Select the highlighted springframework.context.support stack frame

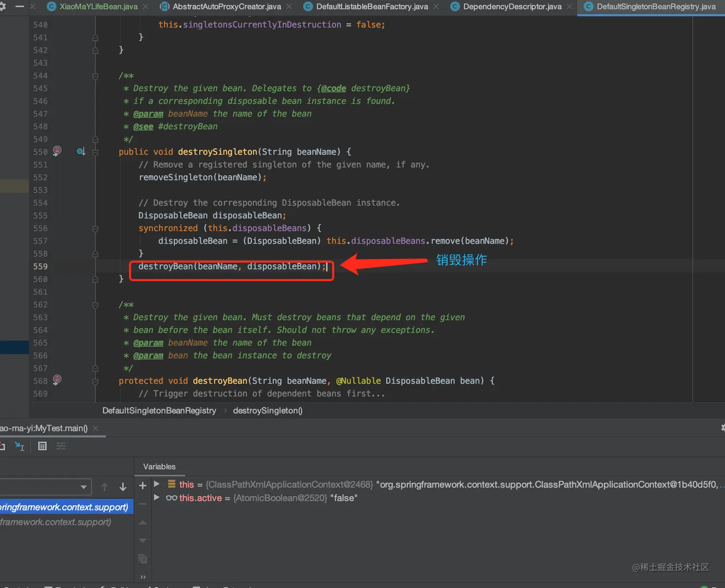coord(67,507)
